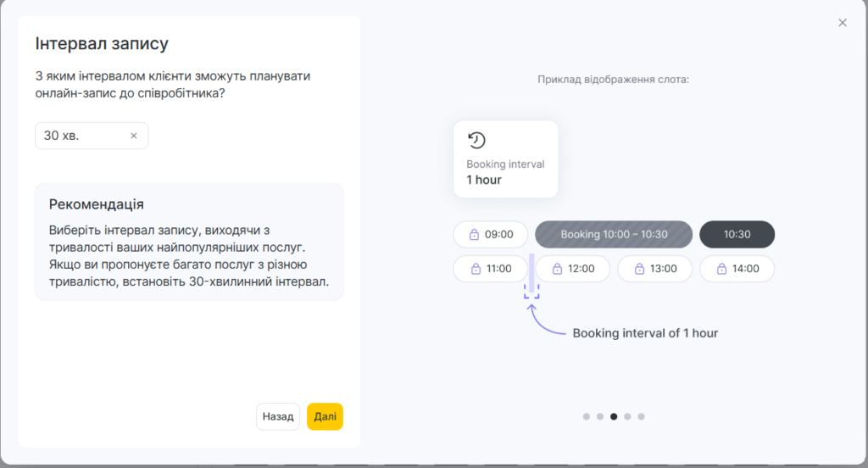Click lock icon on 14:00 slot

click(722, 269)
